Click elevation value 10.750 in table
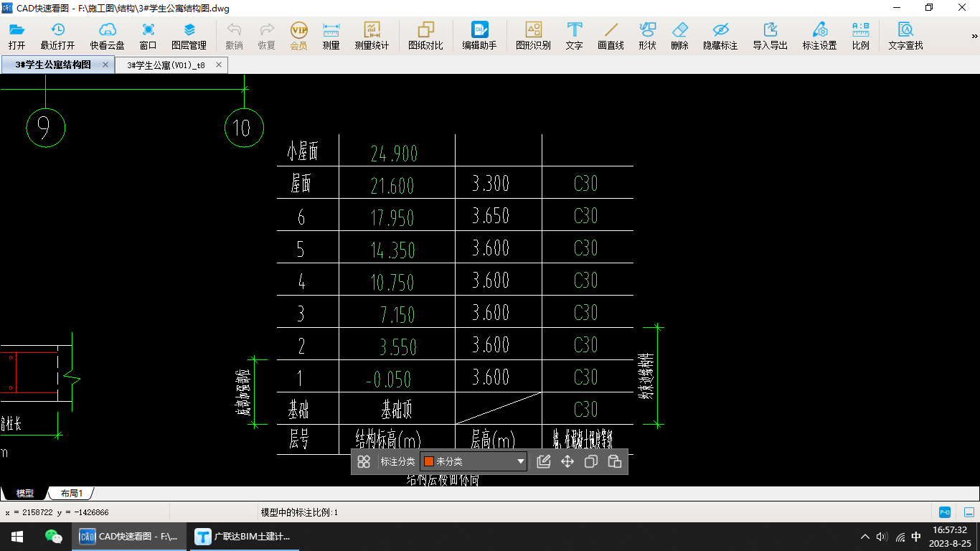 coord(392,282)
